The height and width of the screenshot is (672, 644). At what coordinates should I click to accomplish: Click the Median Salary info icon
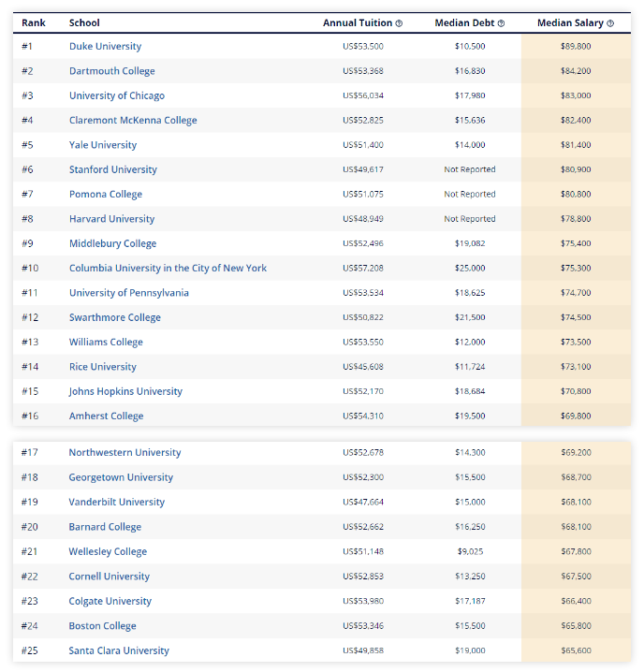(610, 23)
